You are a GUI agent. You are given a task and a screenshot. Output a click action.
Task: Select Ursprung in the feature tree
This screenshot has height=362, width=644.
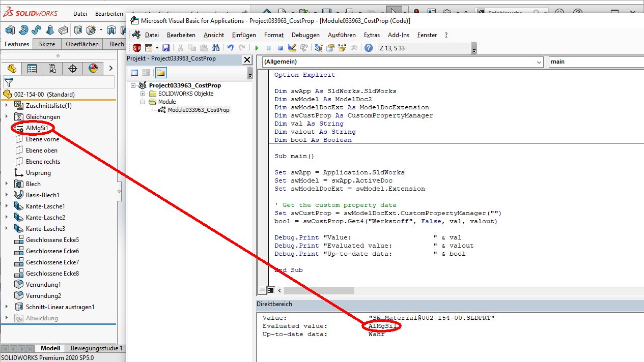tap(38, 172)
